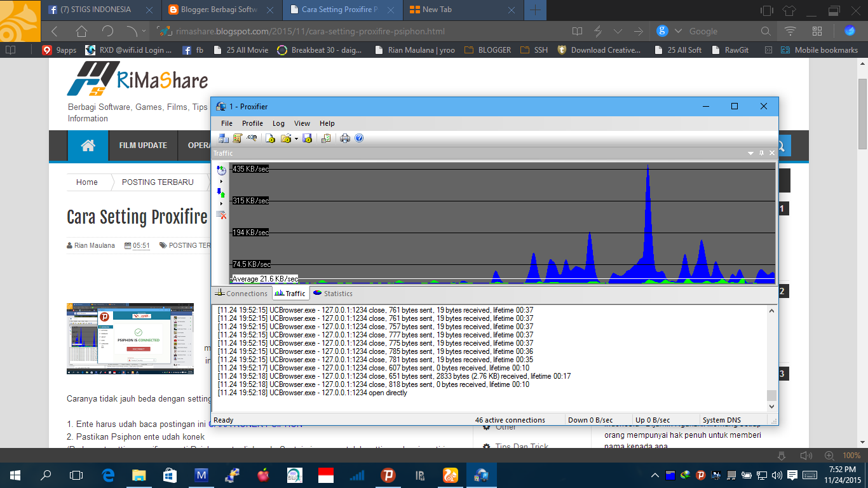Click the lightning speed mode icon
This screenshot has height=488, width=868.
click(x=598, y=31)
